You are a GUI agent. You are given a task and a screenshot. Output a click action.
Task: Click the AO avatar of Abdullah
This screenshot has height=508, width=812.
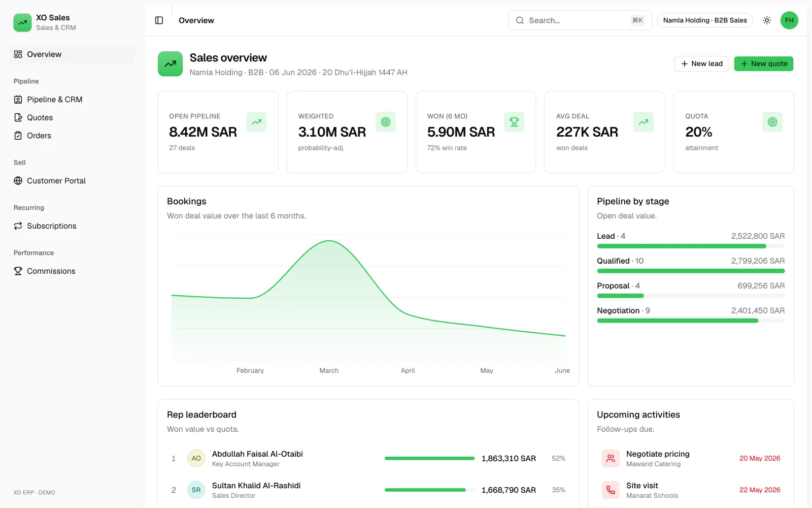coord(196,458)
